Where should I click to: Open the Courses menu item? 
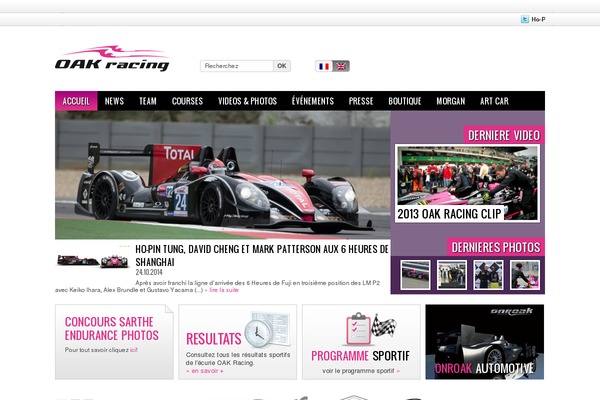pyautogui.click(x=187, y=101)
